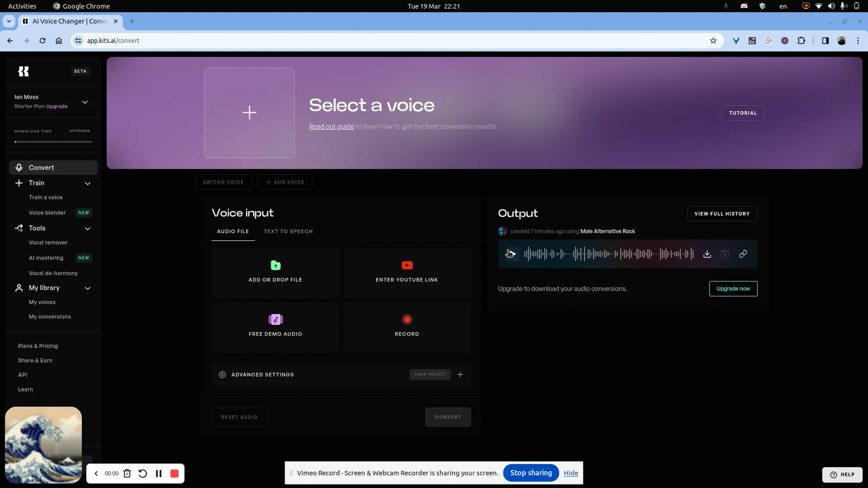Screen dimensions: 868x488
Task: Copy share link icon in Output
Action: coord(743,254)
